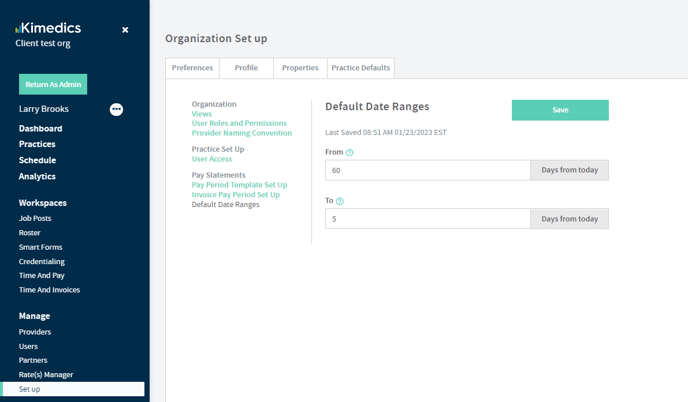
Task: Click the help icon next to To
Action: coord(340,201)
